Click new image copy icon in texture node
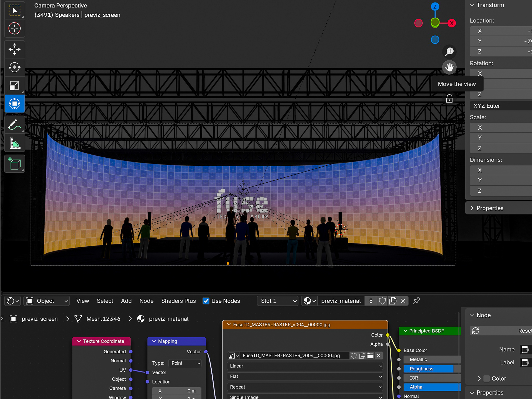 (362, 355)
